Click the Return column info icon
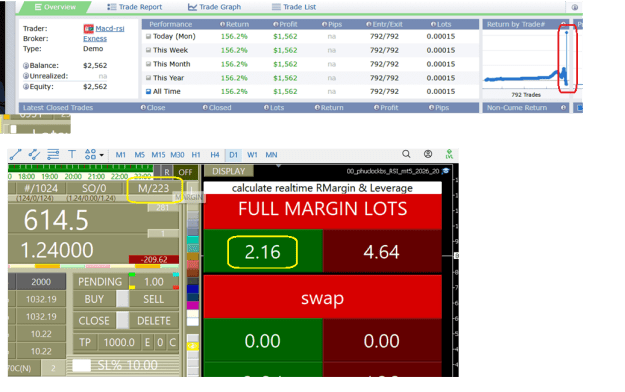The height and width of the screenshot is (392, 625). tap(222, 24)
